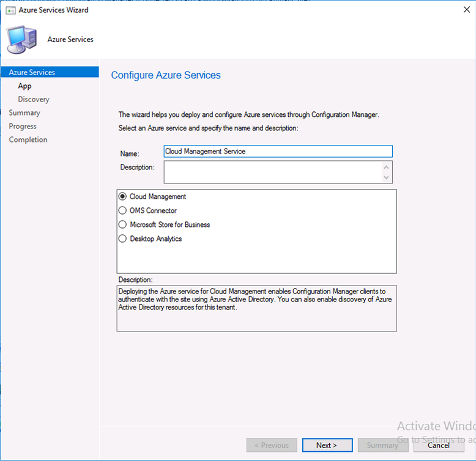Cancel the wizard with Cancel button
476x461 pixels.
click(439, 445)
